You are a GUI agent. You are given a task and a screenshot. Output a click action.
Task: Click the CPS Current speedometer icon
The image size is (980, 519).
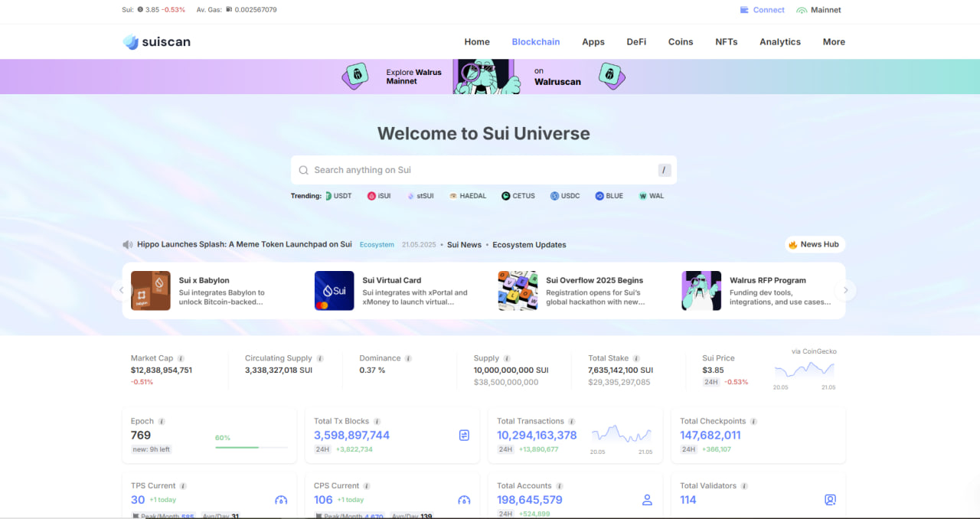[464, 500]
